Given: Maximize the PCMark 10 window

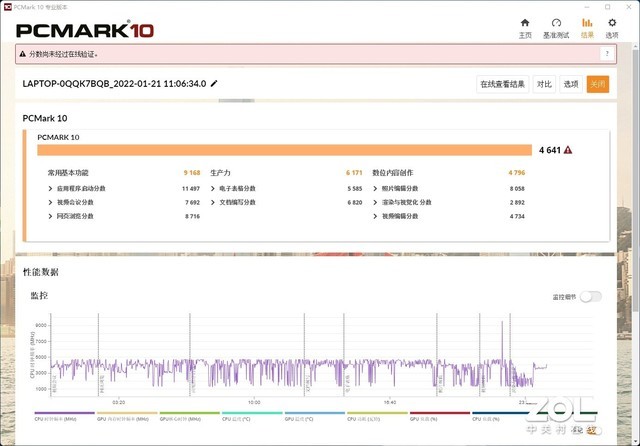Looking at the screenshot, I should [x=607, y=7].
